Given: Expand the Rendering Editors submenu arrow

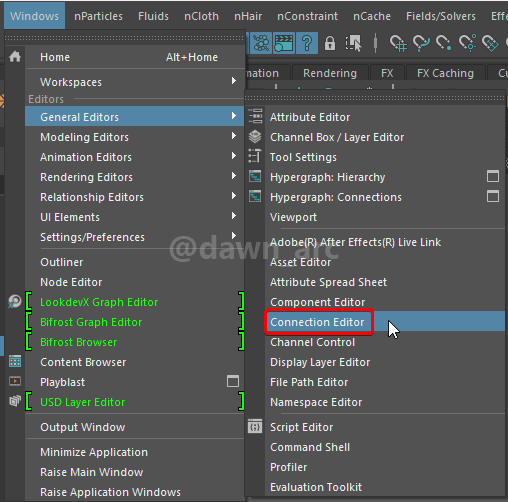Looking at the screenshot, I should click(234, 176).
